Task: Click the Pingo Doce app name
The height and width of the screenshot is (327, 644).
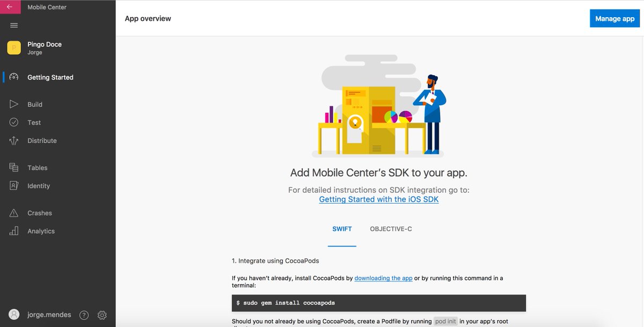Action: pyautogui.click(x=45, y=45)
